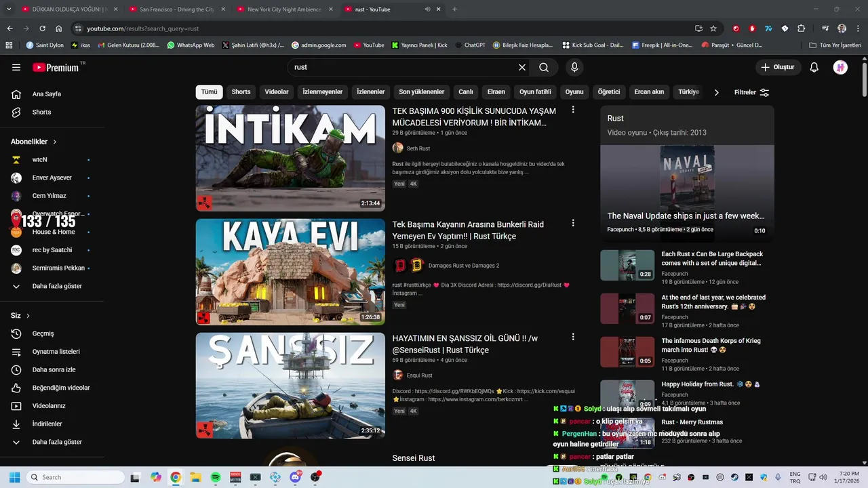Select the Shorts filter chip
Viewport: 868px width, 488px height.
[241, 92]
